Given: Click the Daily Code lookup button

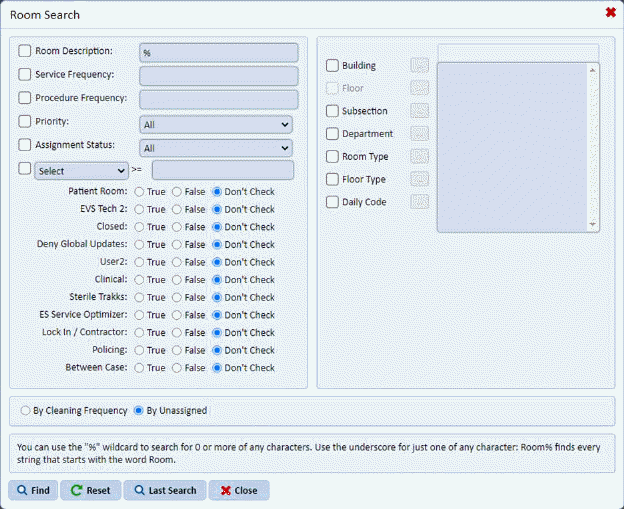Looking at the screenshot, I should 420,202.
